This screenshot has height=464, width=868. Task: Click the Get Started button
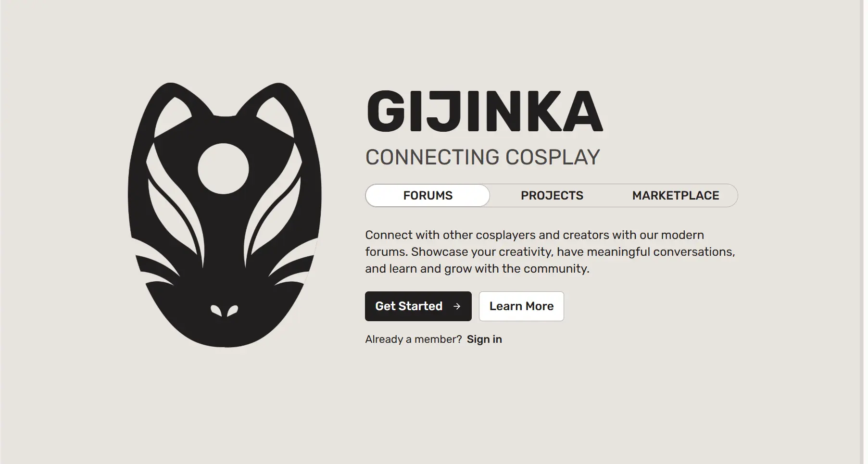pyautogui.click(x=418, y=306)
